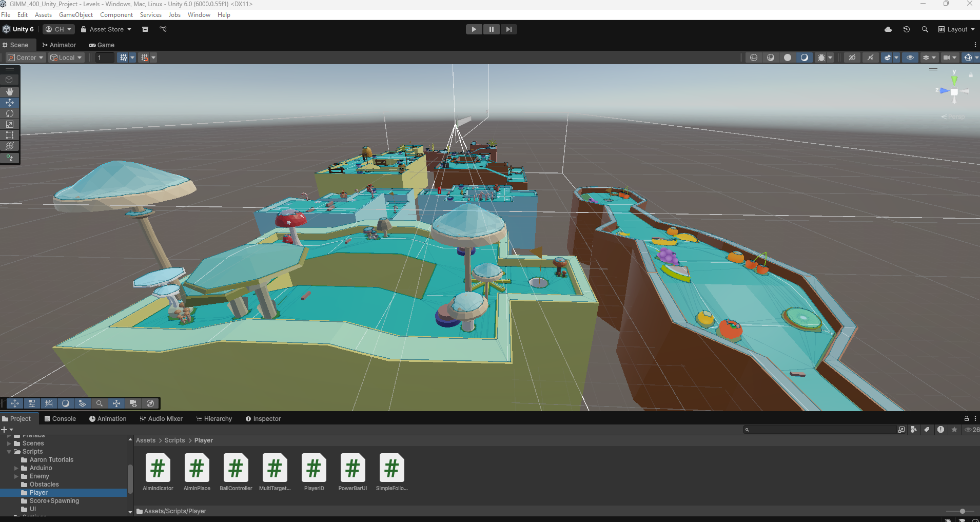This screenshot has width=980, height=522.
Task: Select the Hand tool for panning
Action: click(9, 91)
